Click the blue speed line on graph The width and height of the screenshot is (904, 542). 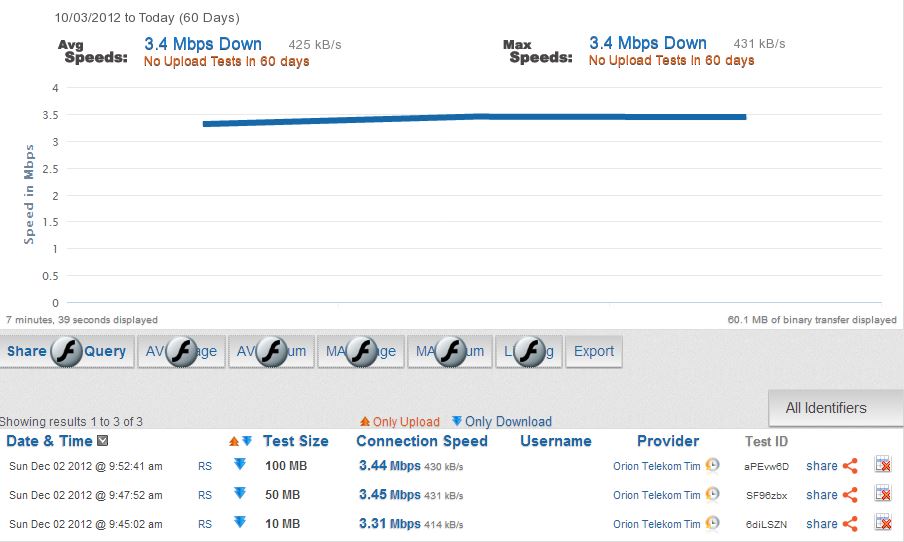474,118
